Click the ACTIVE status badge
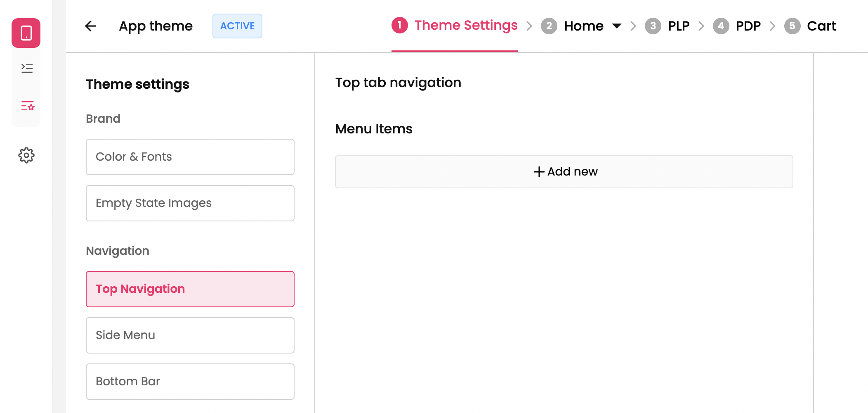 (x=237, y=26)
